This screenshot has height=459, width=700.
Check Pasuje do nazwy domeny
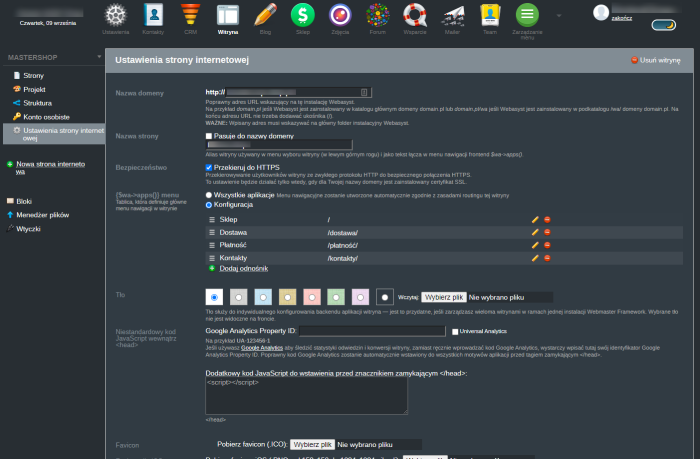coord(208,135)
